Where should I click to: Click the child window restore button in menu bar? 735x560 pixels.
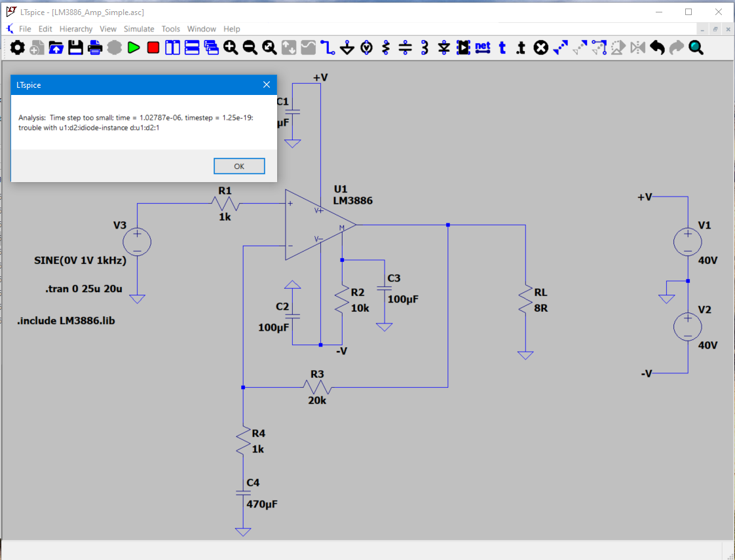tap(715, 29)
